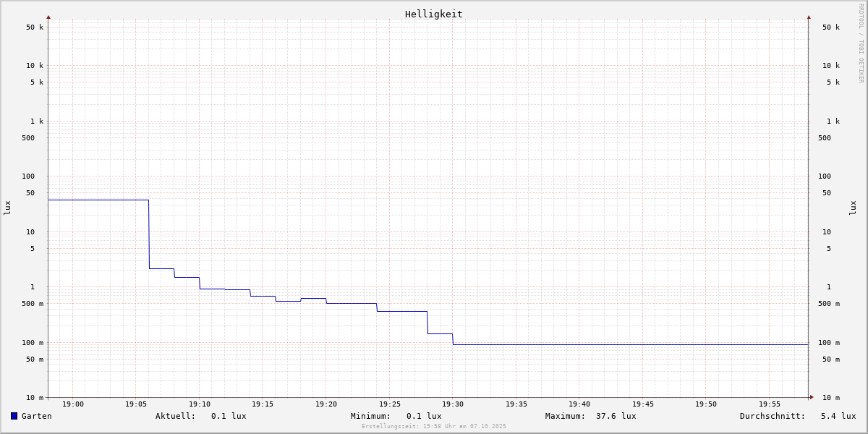Click the red arrow atop left axis
This screenshot has width=868, height=434.
48,17
